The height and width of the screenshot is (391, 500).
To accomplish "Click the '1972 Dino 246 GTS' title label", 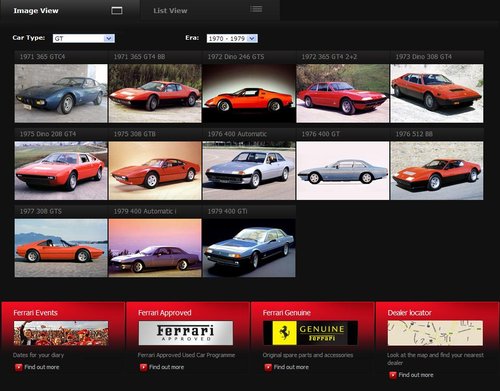I will pyautogui.click(x=236, y=57).
